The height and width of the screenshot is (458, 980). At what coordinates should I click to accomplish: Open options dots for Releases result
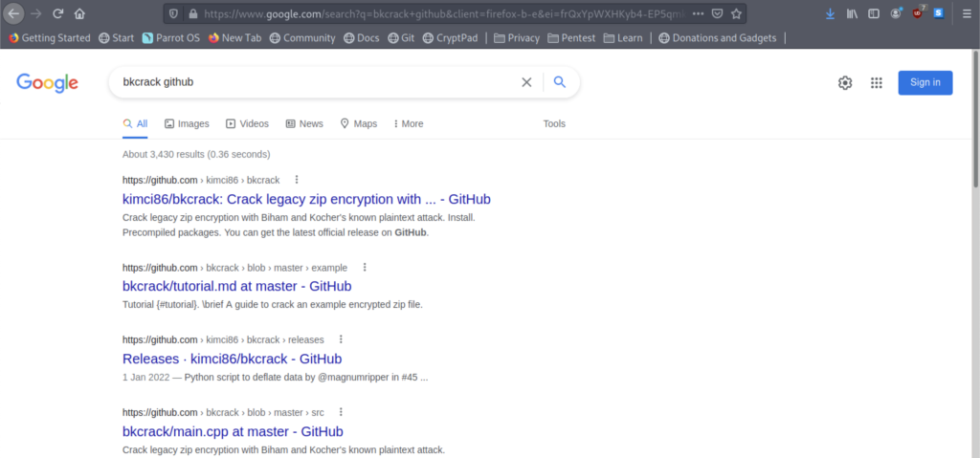click(342, 339)
